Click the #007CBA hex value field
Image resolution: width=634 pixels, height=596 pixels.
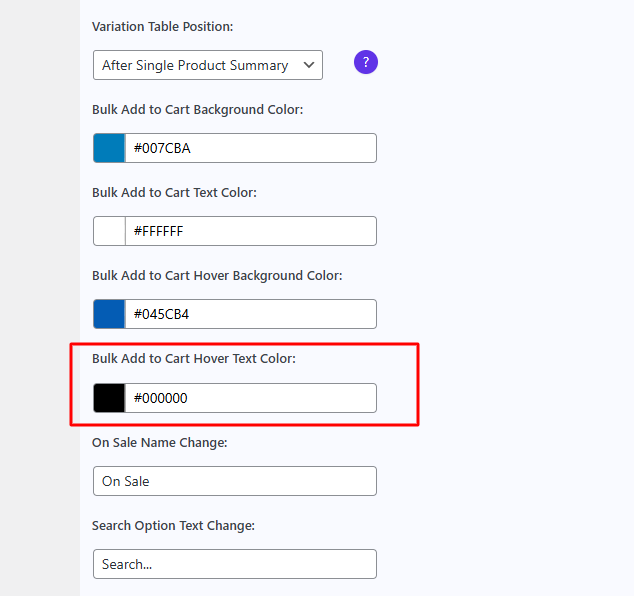[x=250, y=148]
